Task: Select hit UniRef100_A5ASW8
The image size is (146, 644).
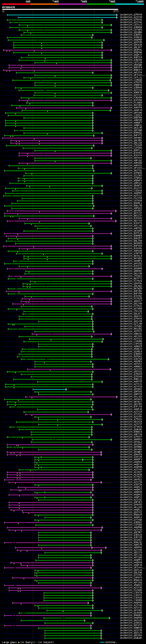Action: [x=131, y=65]
